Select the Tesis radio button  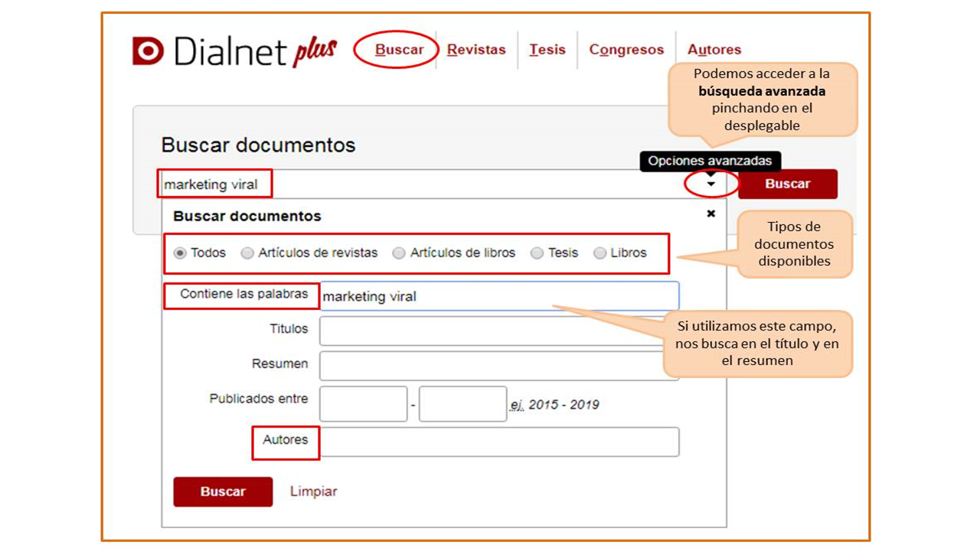click(537, 253)
